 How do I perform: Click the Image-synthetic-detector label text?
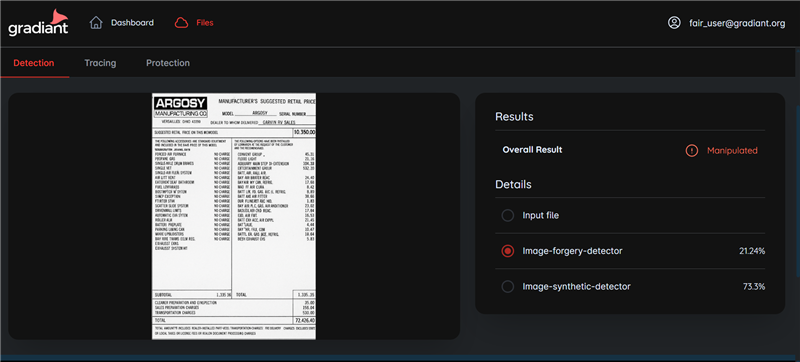(577, 287)
